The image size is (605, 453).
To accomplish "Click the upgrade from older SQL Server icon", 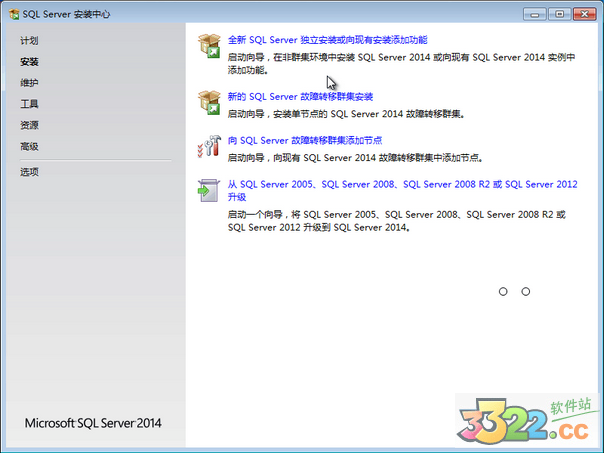I will coord(209,190).
